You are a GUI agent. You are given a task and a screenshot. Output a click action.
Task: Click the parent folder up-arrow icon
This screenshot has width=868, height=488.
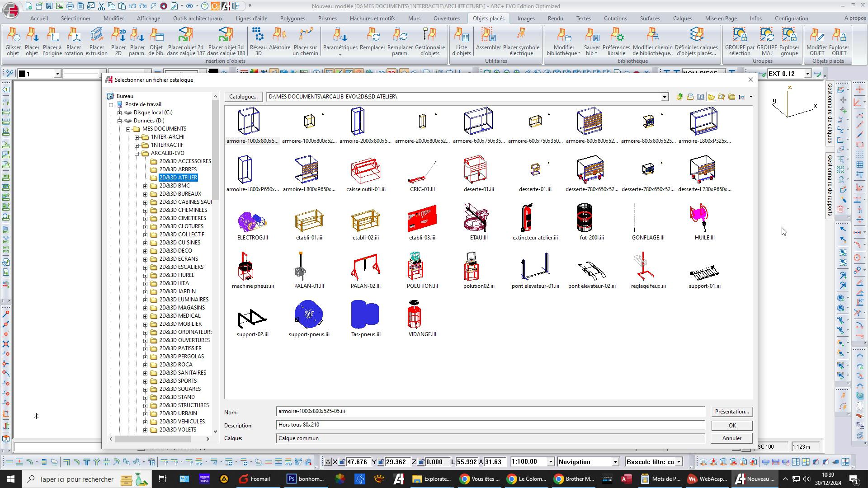(x=679, y=97)
